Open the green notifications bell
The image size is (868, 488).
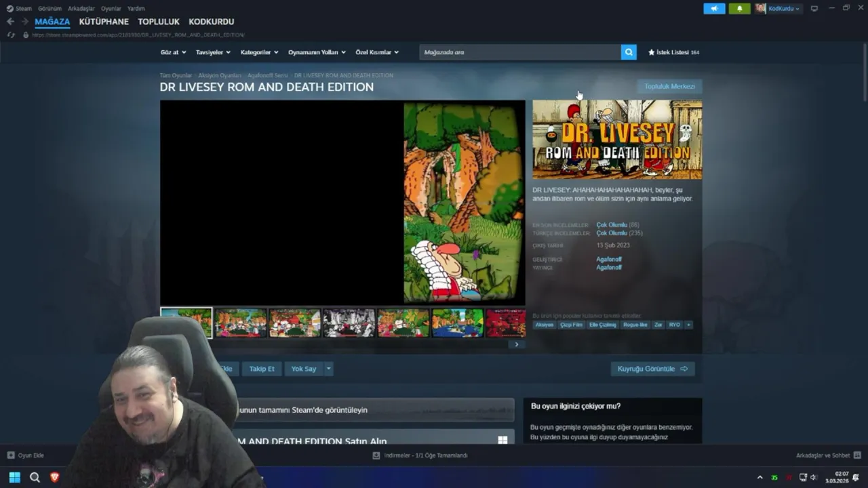coord(739,8)
